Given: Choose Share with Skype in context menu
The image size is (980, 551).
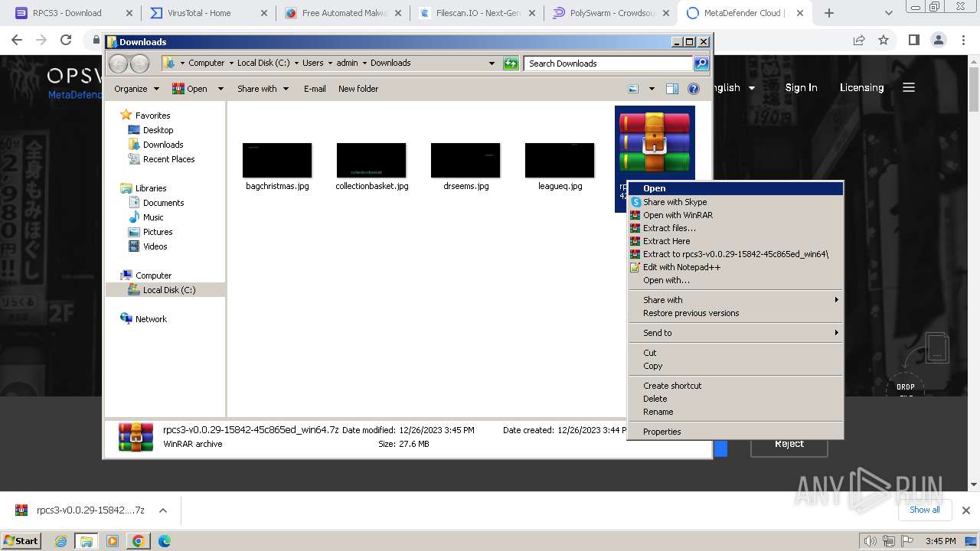Looking at the screenshot, I should click(x=735, y=202).
